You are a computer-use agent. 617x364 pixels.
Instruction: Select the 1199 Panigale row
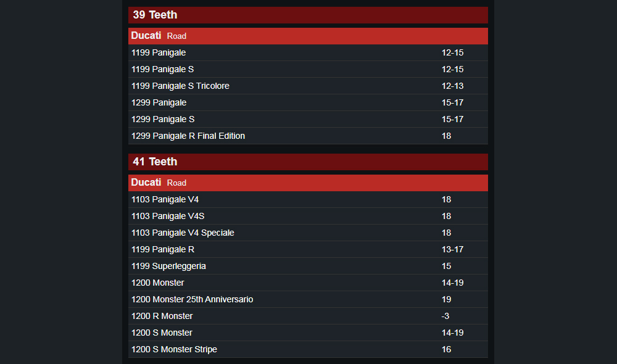[308, 52]
